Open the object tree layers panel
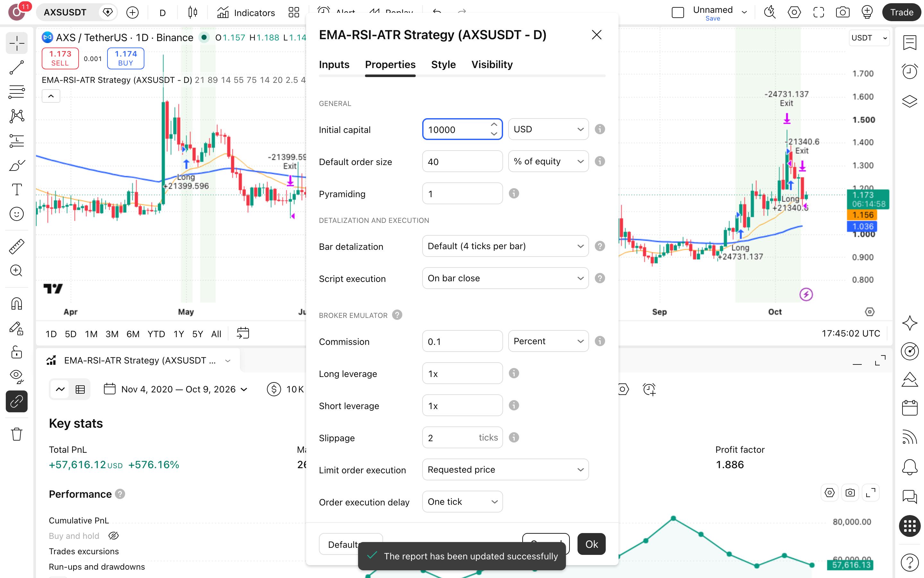Image resolution: width=924 pixels, height=578 pixels. pos(910,101)
